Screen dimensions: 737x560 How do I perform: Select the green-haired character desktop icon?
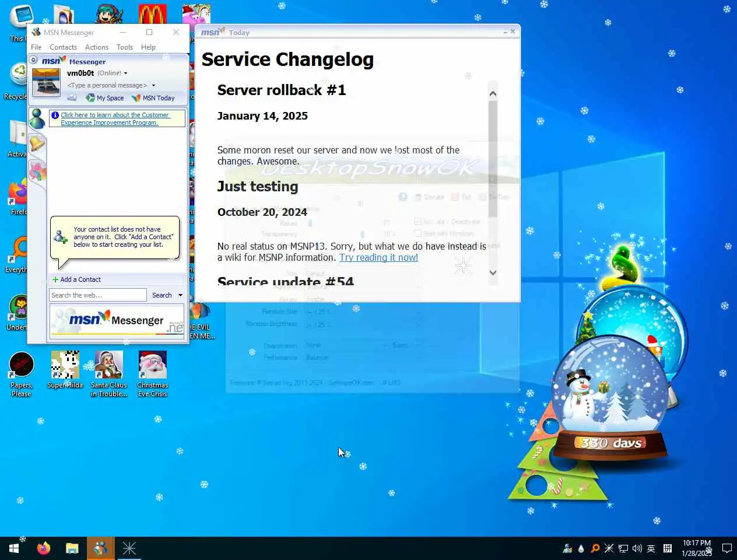pyautogui.click(x=109, y=14)
